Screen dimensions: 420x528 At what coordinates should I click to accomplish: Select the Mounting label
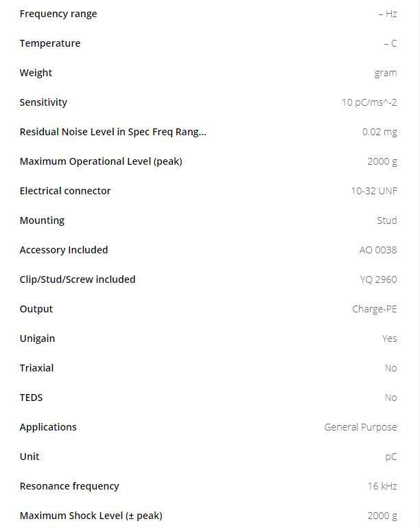coord(42,220)
